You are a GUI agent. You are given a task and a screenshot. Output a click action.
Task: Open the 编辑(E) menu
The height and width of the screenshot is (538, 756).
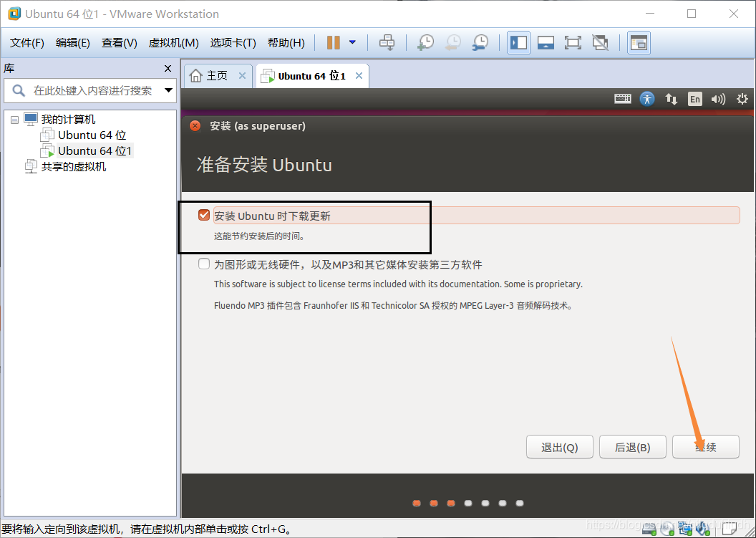click(73, 43)
